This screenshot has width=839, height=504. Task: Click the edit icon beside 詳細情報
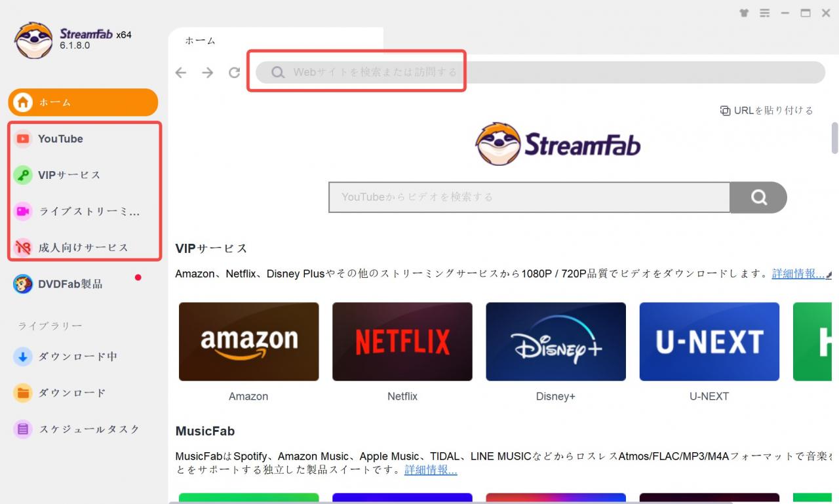click(829, 275)
